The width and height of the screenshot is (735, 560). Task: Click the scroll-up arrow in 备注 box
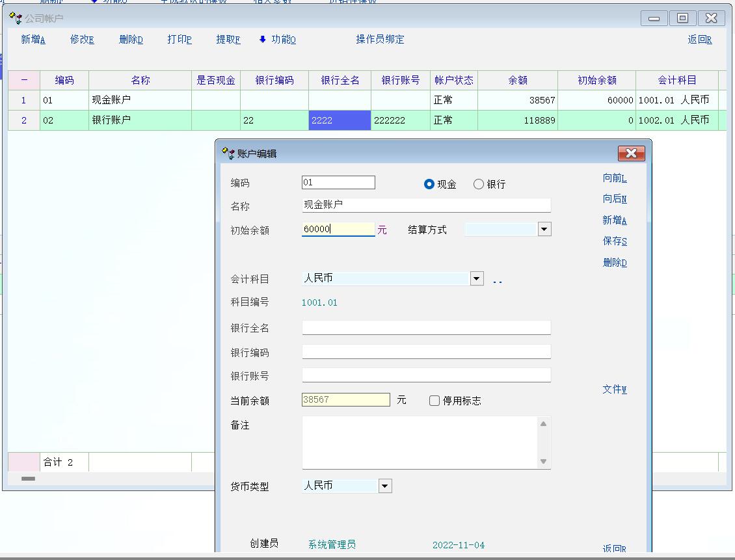pyautogui.click(x=543, y=424)
